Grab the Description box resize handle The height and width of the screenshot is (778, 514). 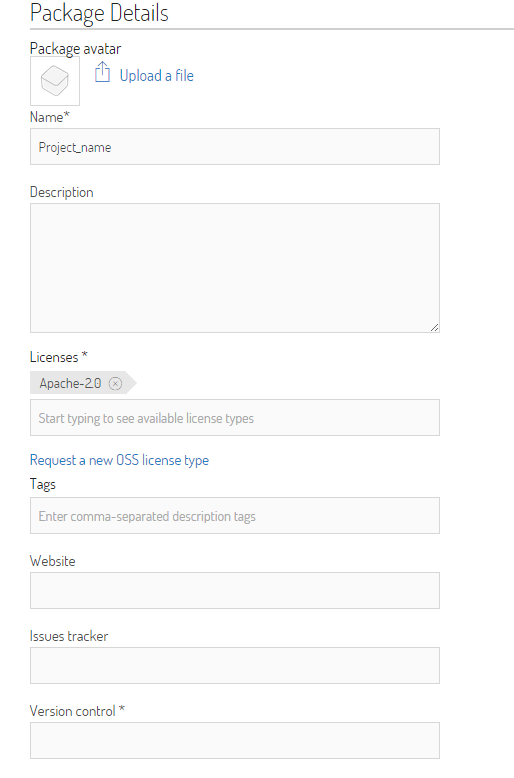click(x=434, y=327)
